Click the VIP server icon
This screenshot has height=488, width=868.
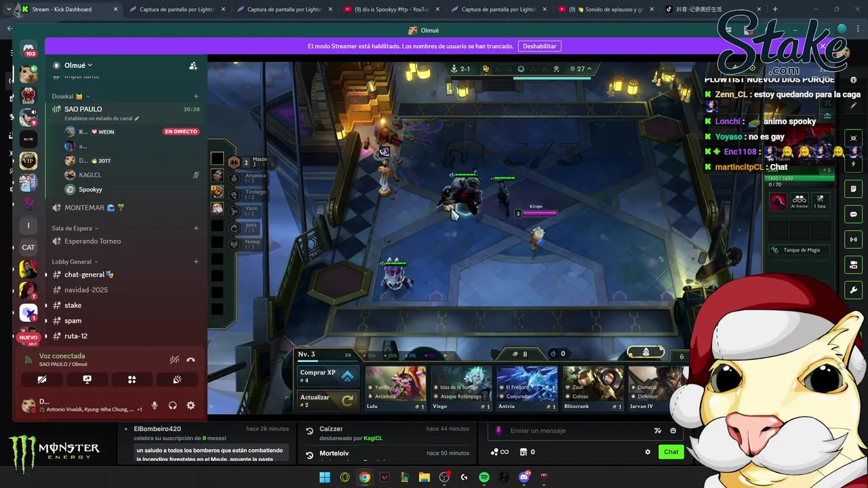(x=28, y=161)
